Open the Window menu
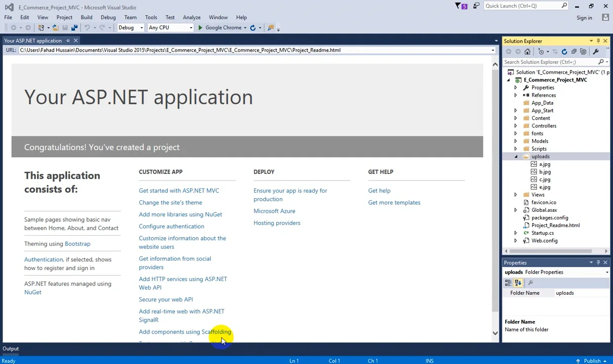Viewport: 613px width, 364px height. 218,17
